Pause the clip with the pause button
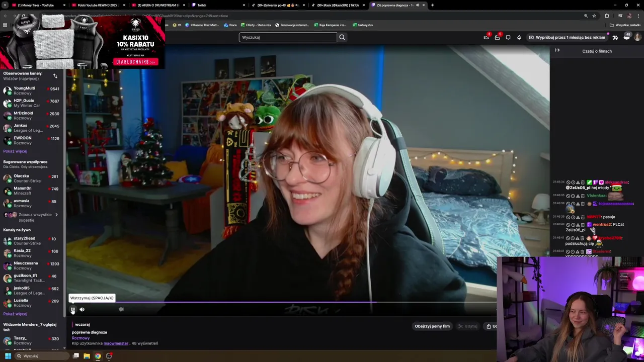Image resolution: width=644 pixels, height=362 pixels. click(x=73, y=310)
